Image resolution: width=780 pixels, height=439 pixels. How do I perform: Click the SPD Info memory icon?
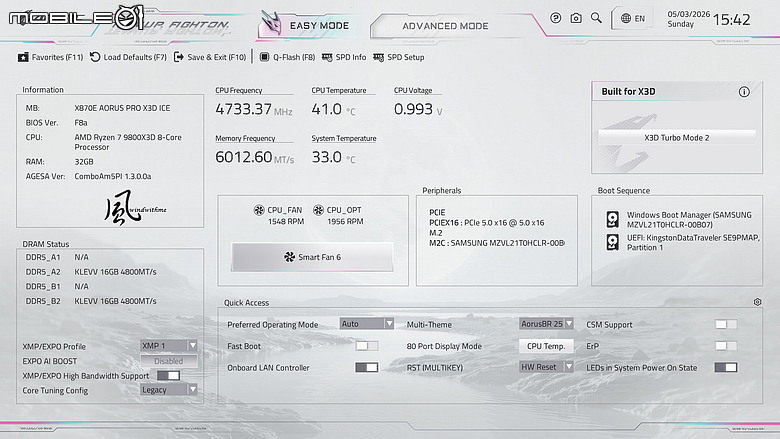point(327,57)
